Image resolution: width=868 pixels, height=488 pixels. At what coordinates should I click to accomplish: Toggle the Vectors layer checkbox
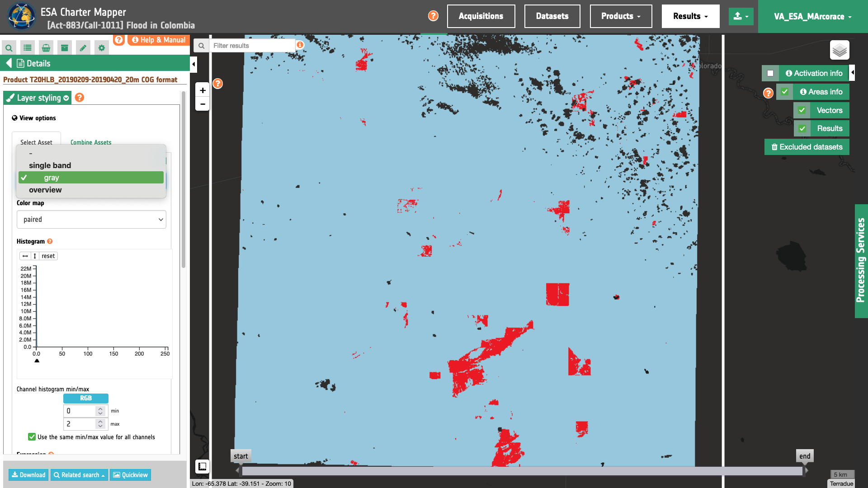tap(802, 110)
